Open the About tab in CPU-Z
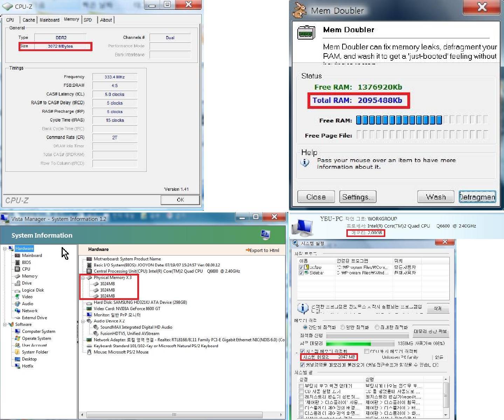 pos(106,20)
